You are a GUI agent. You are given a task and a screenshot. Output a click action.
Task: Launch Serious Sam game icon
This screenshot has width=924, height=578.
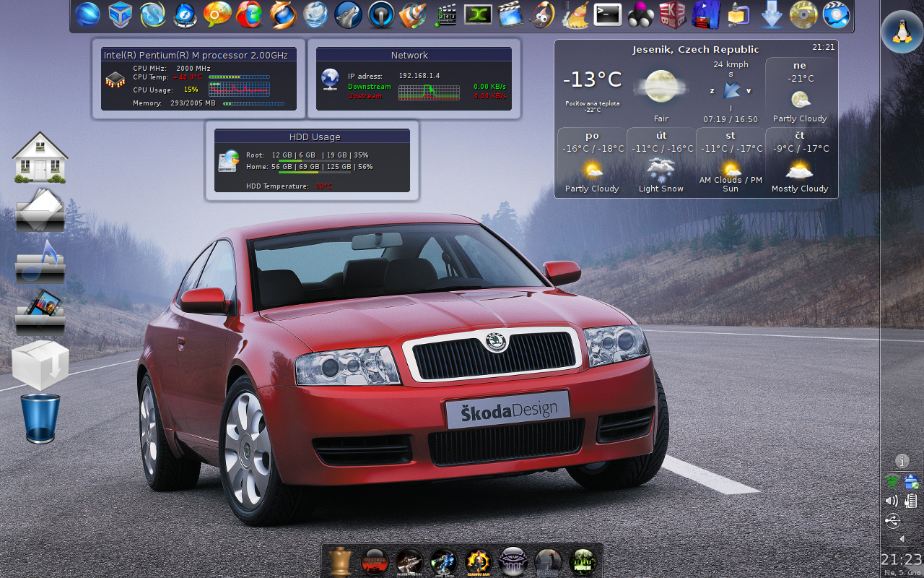479,561
